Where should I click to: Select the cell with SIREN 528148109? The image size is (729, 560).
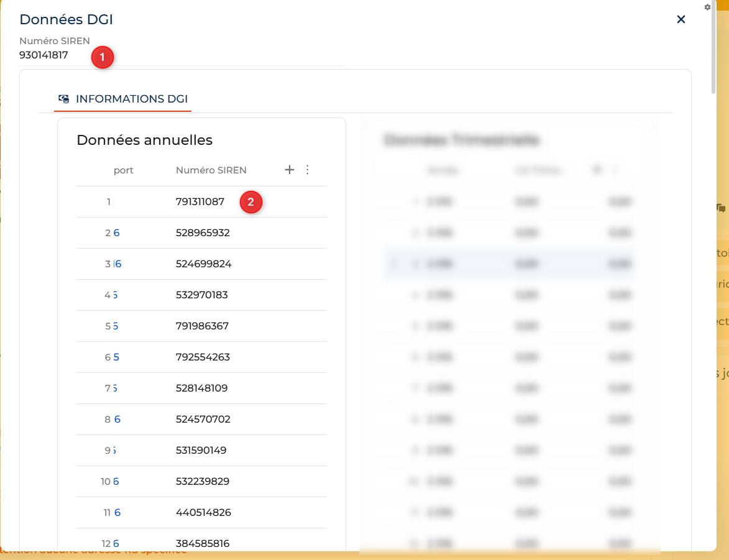click(202, 388)
